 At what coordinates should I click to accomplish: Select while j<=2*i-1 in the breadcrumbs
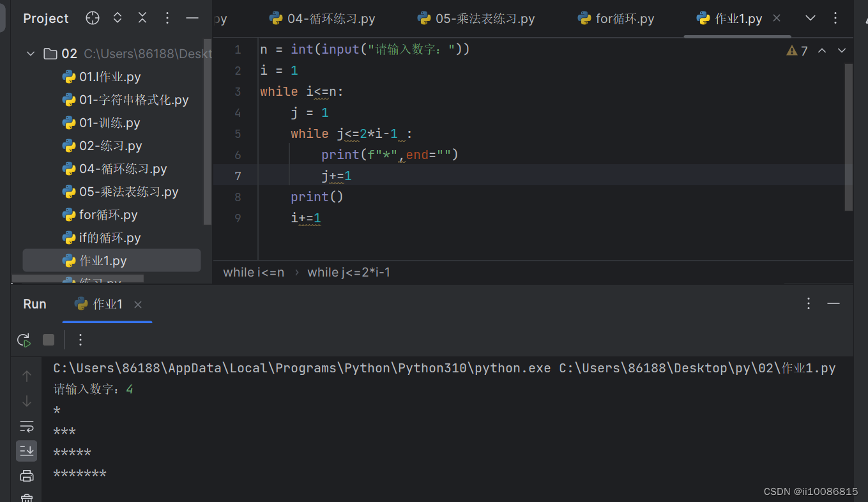coord(349,272)
